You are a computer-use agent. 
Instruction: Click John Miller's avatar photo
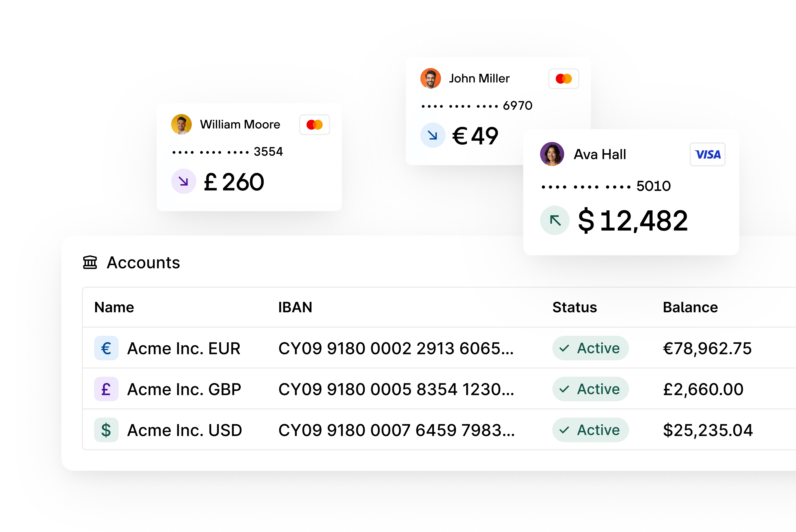[431, 78]
